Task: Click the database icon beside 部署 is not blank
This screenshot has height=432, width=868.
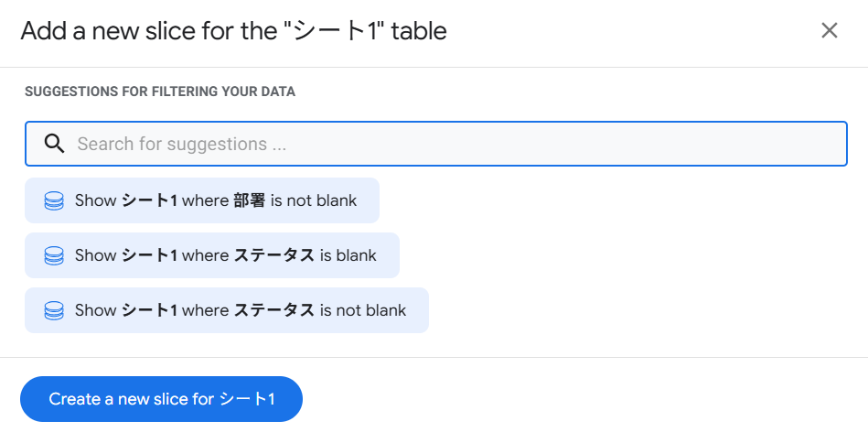Action: point(54,200)
